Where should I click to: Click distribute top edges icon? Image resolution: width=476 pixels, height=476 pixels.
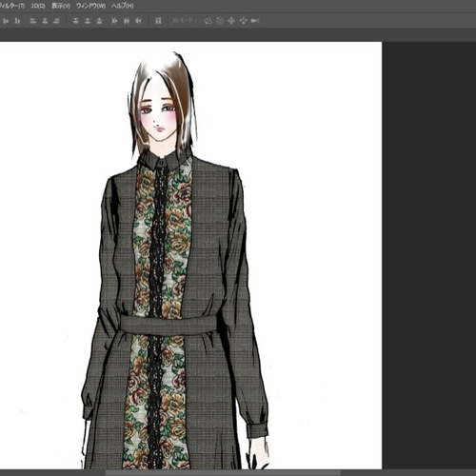(x=75, y=21)
